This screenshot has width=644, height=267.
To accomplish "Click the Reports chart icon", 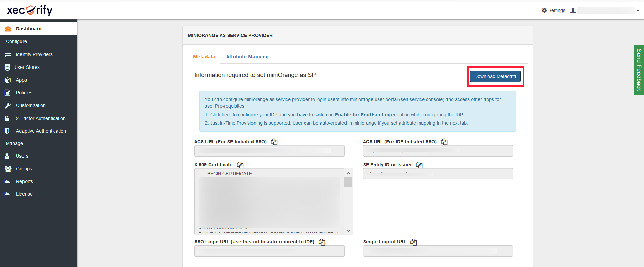I will 7,181.
